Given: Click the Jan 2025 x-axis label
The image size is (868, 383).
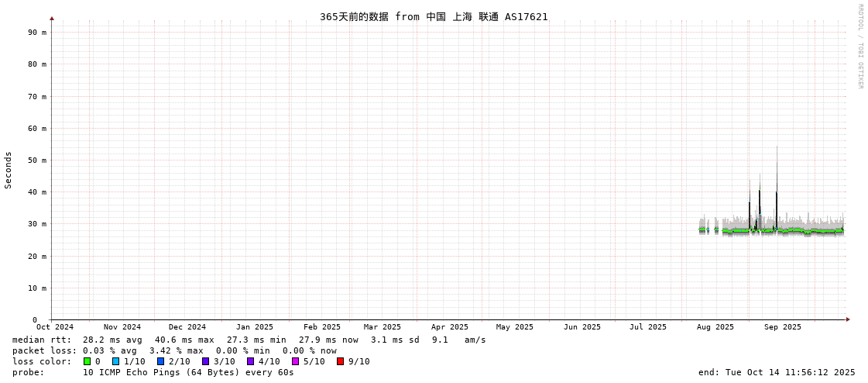Looking at the screenshot, I should [x=255, y=327].
